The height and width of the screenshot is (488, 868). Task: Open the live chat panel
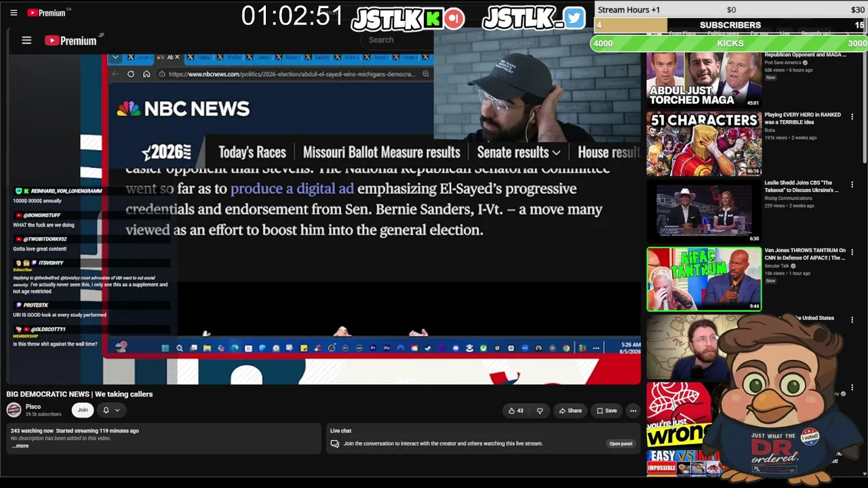pos(620,444)
